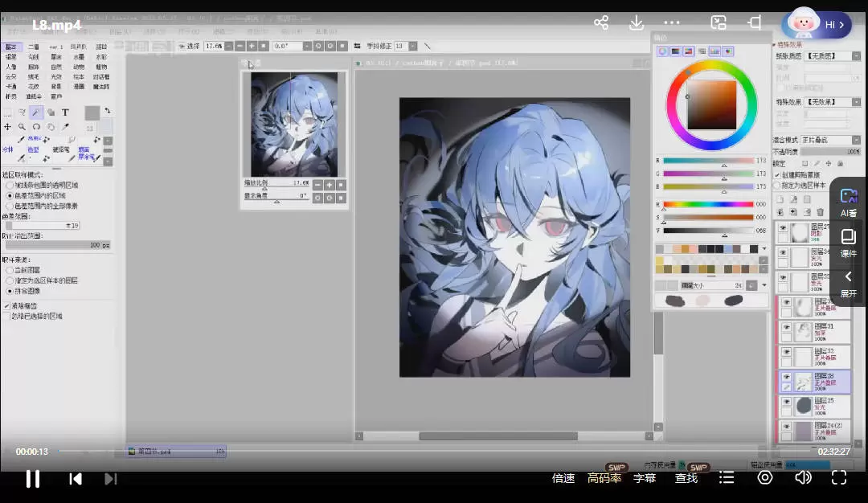Select 拼合图像 radio option
Screen dimensions: 868x503
coord(10,291)
